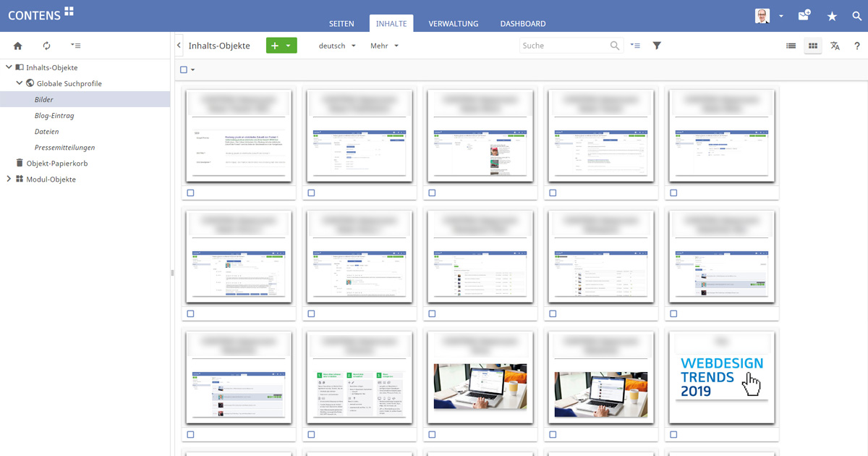
Task: Click the search magnifier in Suche field
Action: click(x=615, y=46)
